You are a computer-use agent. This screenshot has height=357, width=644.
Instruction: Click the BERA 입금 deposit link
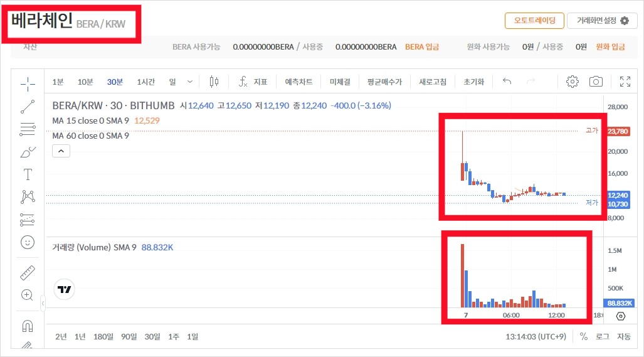point(422,47)
